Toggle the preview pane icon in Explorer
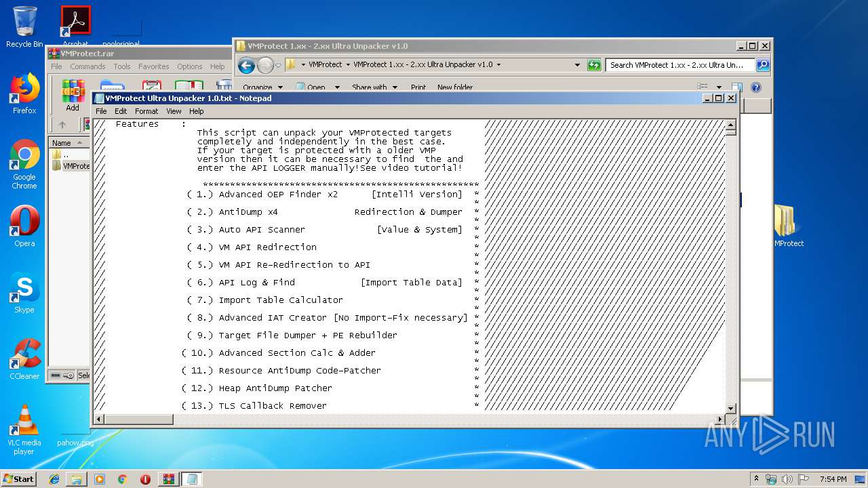Viewport: 868px width, 488px height. (736, 87)
